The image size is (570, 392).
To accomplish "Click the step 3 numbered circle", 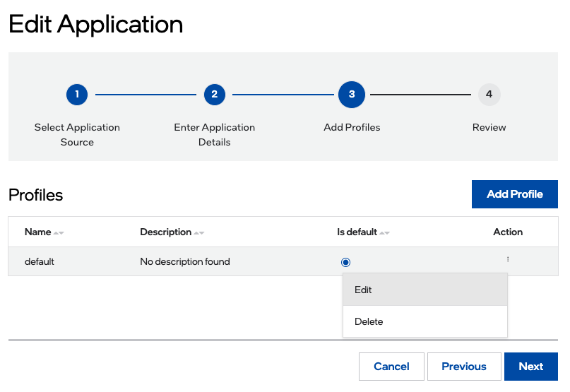I will pos(352,94).
